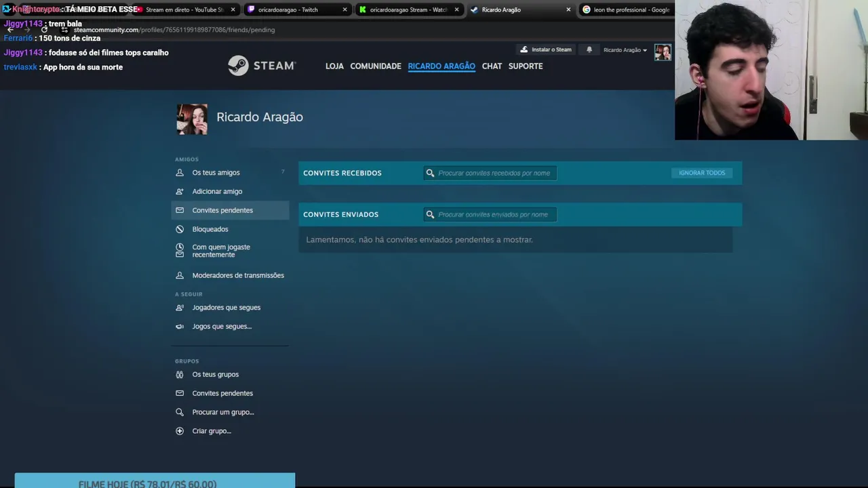
Task: Click the small account avatar in header
Action: [663, 52]
